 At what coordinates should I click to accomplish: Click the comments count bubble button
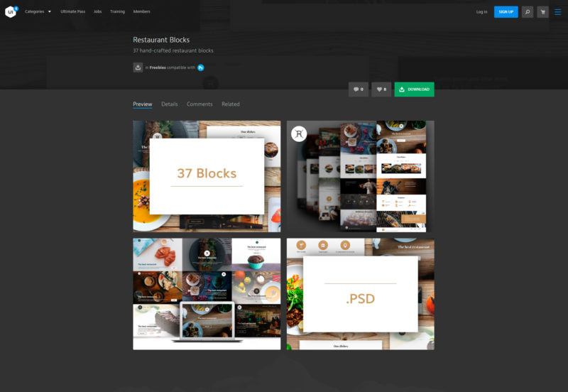[x=358, y=89]
